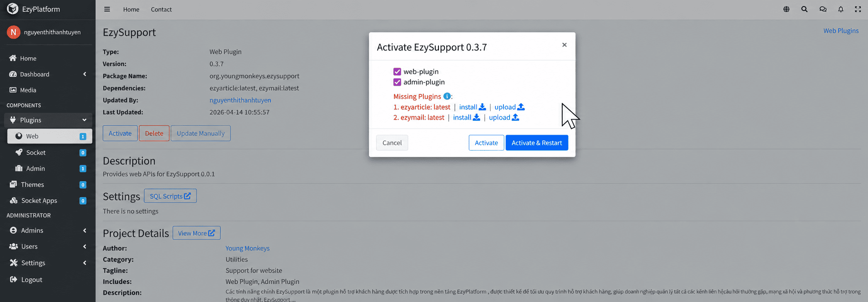
Task: Collapse the Plugins sidebar chevron
Action: point(85,120)
